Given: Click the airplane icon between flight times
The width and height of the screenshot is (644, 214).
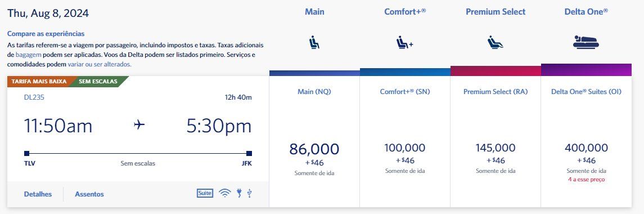Looking at the screenshot, I should [x=139, y=124].
